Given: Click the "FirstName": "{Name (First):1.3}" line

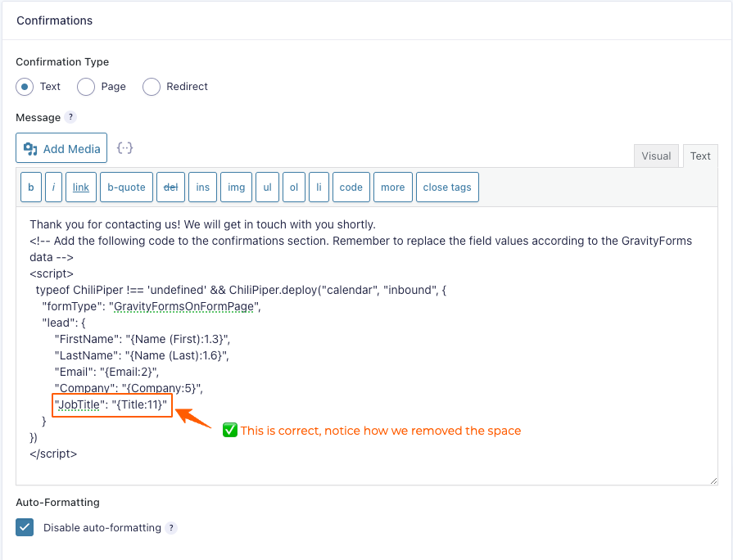Looking at the screenshot, I should point(143,339).
